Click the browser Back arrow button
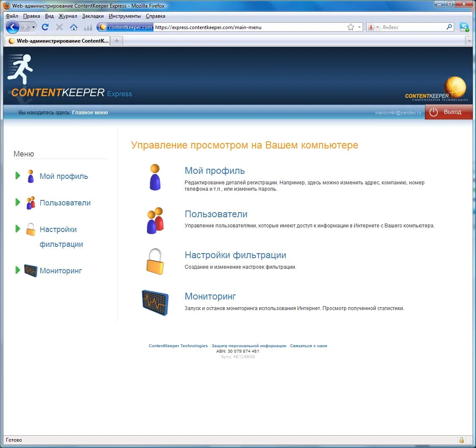This screenshot has height=448, width=476. click(x=13, y=27)
